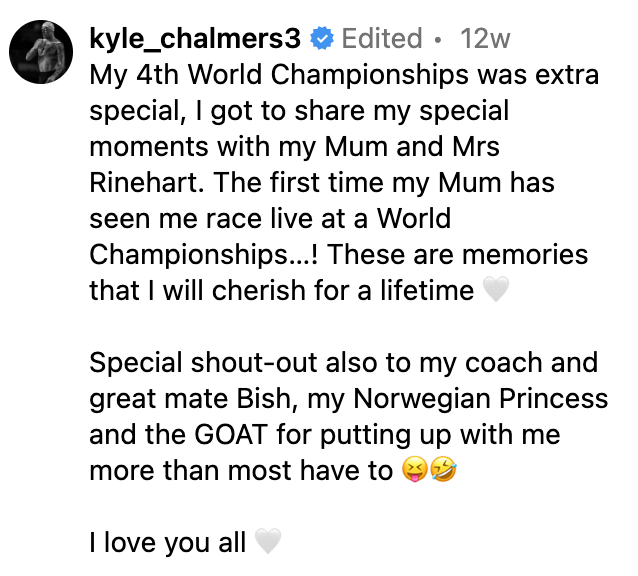This screenshot has height=576, width=638.
Task: Click the blue verified badge
Action: pos(322,38)
